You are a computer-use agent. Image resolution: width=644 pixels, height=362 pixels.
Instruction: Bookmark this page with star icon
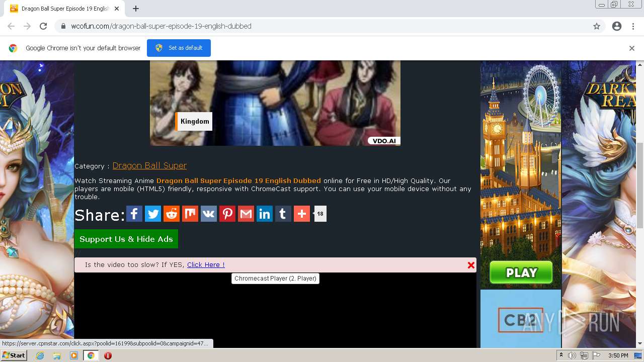tap(597, 26)
